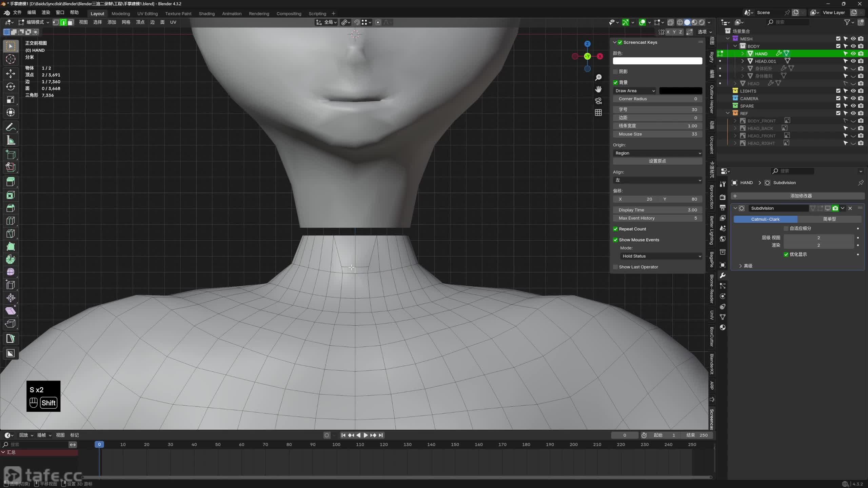Open the 选择 select menu
The height and width of the screenshot is (488, 868).
click(x=97, y=22)
